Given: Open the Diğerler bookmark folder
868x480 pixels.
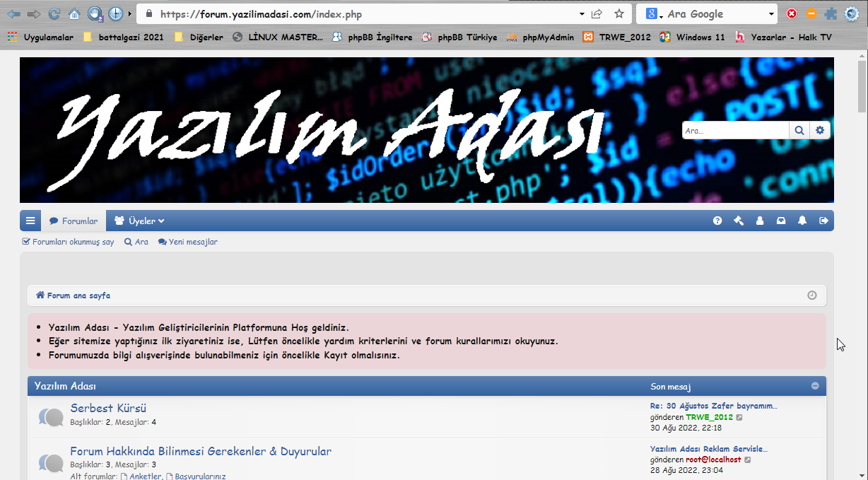Looking at the screenshot, I should tap(199, 37).
